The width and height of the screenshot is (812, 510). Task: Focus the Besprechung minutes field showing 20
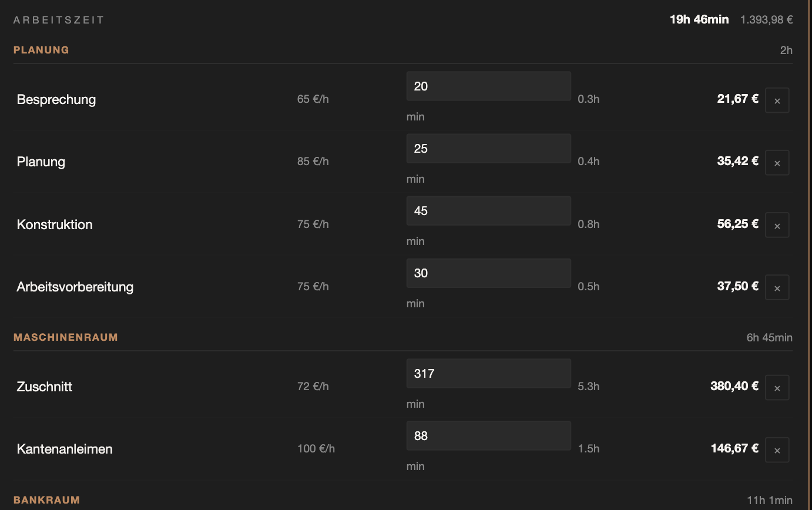(488, 86)
